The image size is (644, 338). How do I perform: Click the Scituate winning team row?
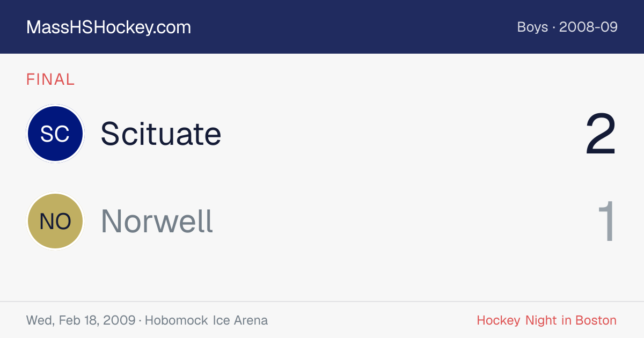tap(322, 134)
